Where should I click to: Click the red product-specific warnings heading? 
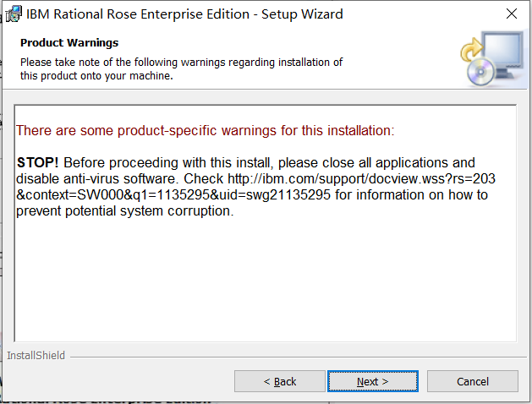pos(206,130)
